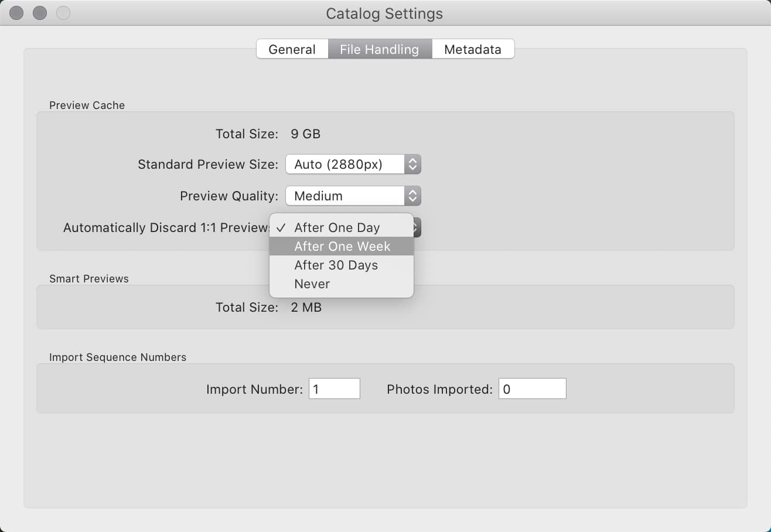Image resolution: width=771 pixels, height=532 pixels.
Task: Open the Standard Preview Size dropdown
Action: point(353,165)
